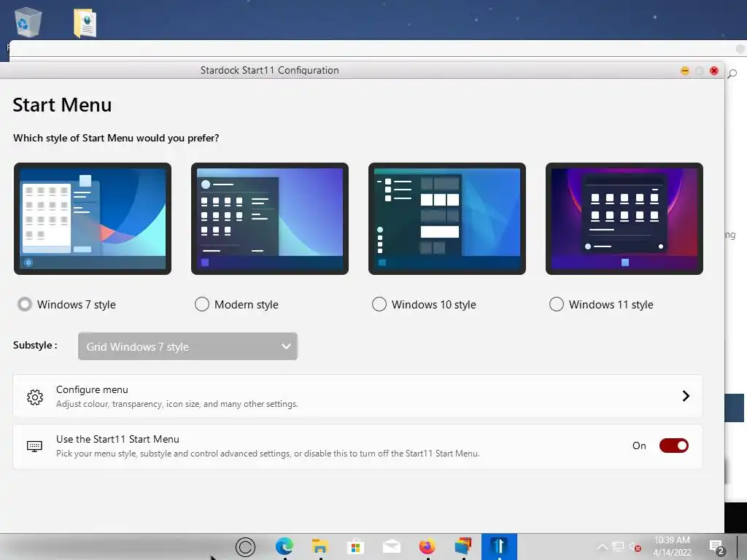Viewport: 747px width, 560px height.
Task: Choose the Windows 11 style radio option
Action: pos(557,304)
